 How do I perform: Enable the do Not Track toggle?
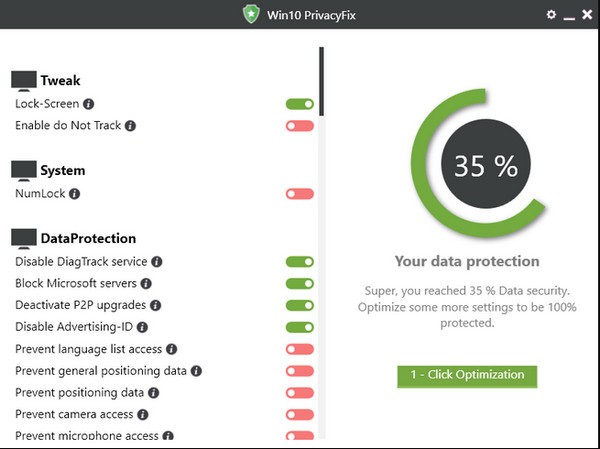(299, 126)
